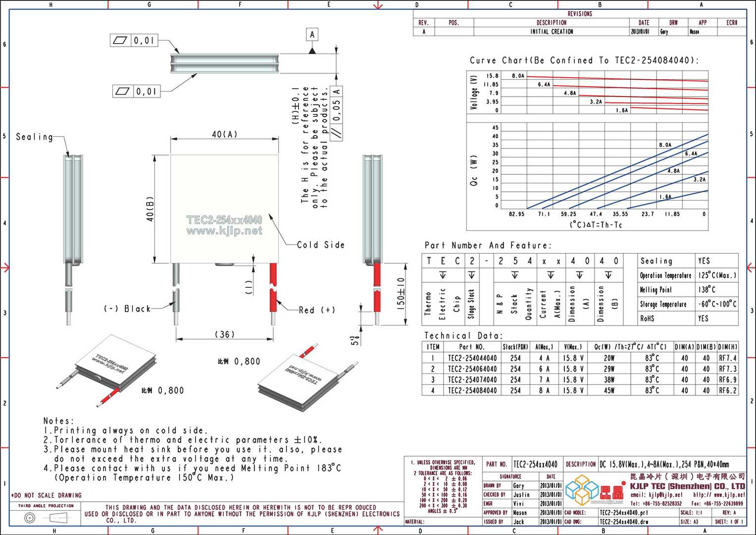Click the third angle projection symbol
This screenshot has height=535, width=756.
47,518
